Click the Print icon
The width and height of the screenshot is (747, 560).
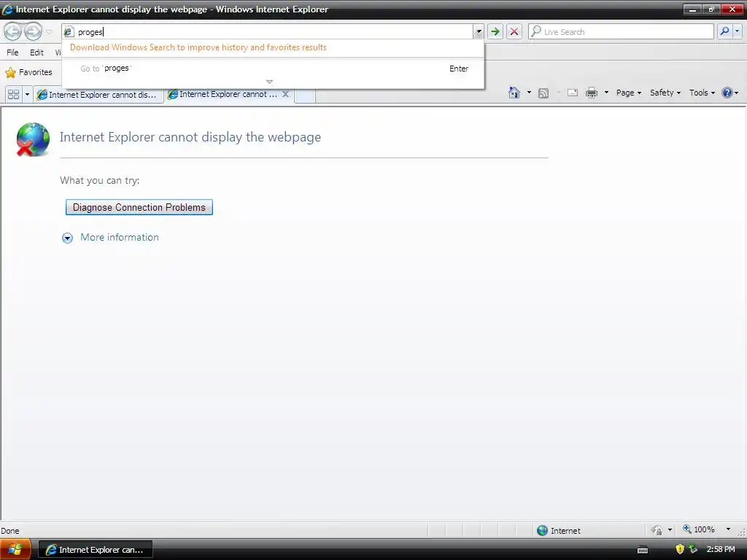[591, 93]
